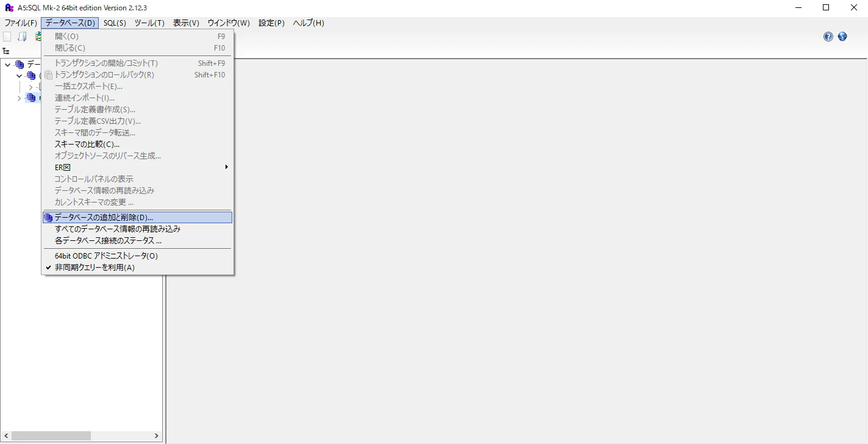Viewport: 868px width, 444px height.
Task: Select the highlighted database node icon in the tree
Action: (x=31, y=98)
